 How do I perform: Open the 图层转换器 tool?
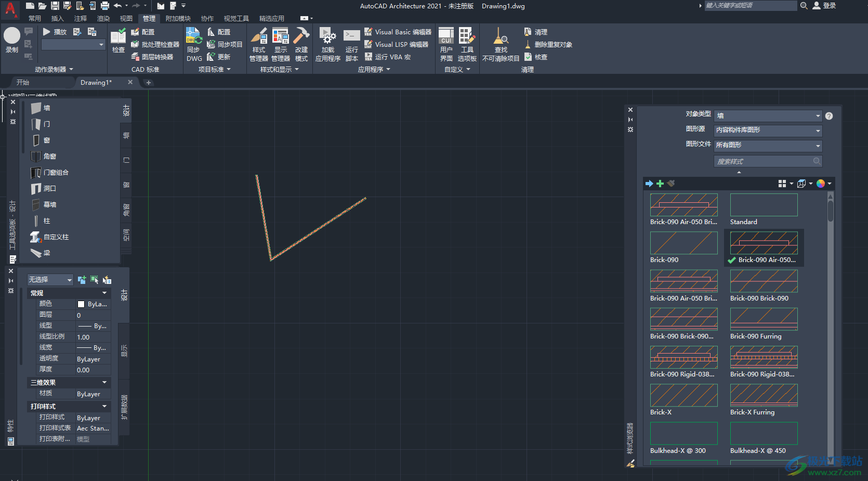click(152, 57)
